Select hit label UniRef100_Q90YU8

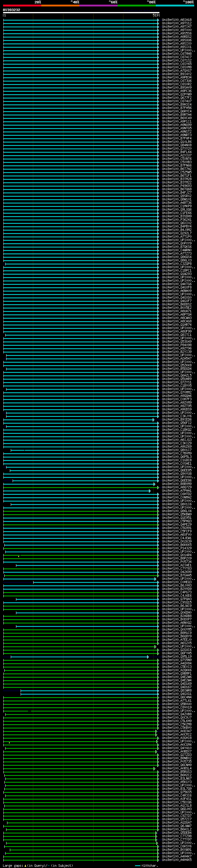click(x=177, y=474)
